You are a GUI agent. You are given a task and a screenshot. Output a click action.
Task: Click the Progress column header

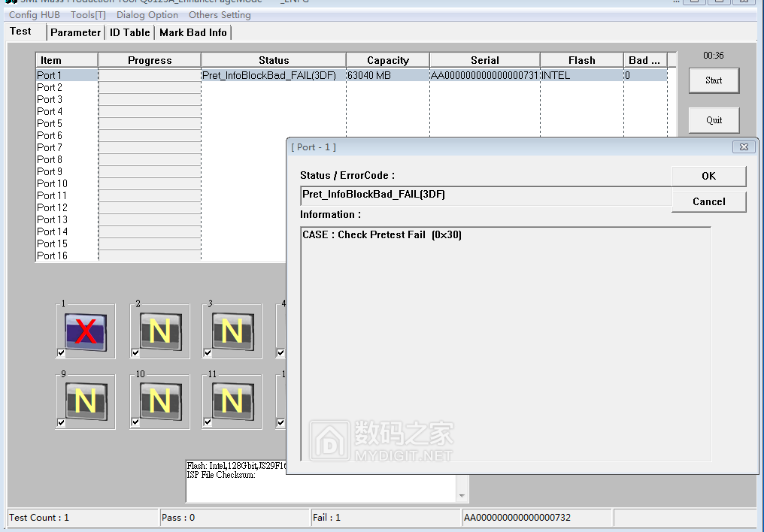[x=150, y=60]
